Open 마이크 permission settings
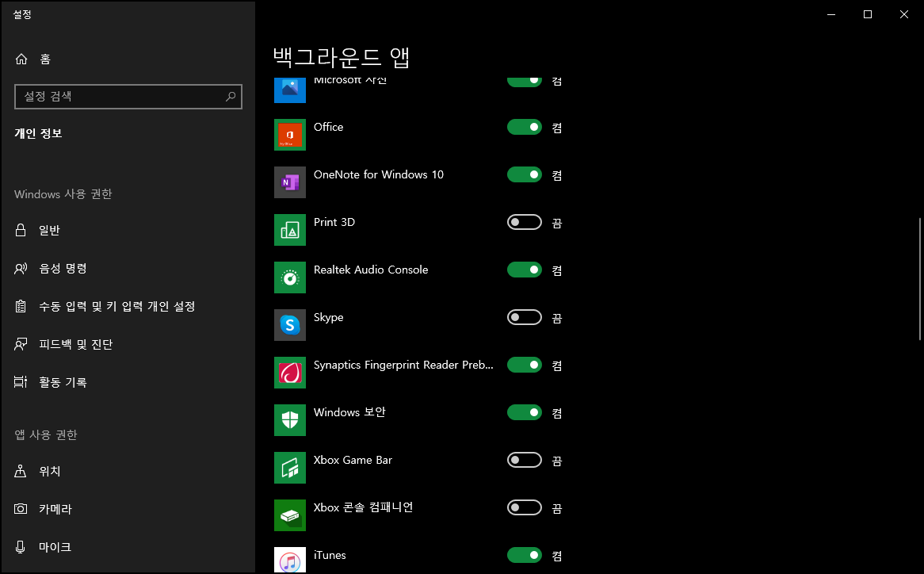 click(x=128, y=547)
